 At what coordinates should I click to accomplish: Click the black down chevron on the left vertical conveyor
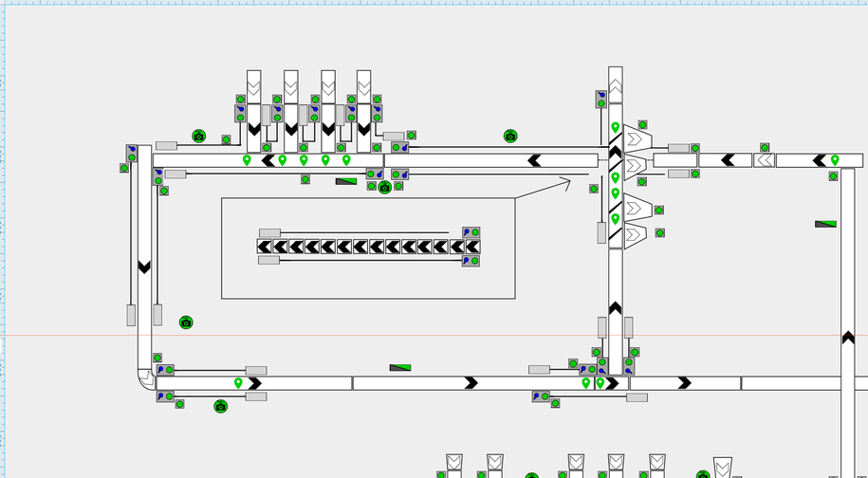tap(144, 267)
